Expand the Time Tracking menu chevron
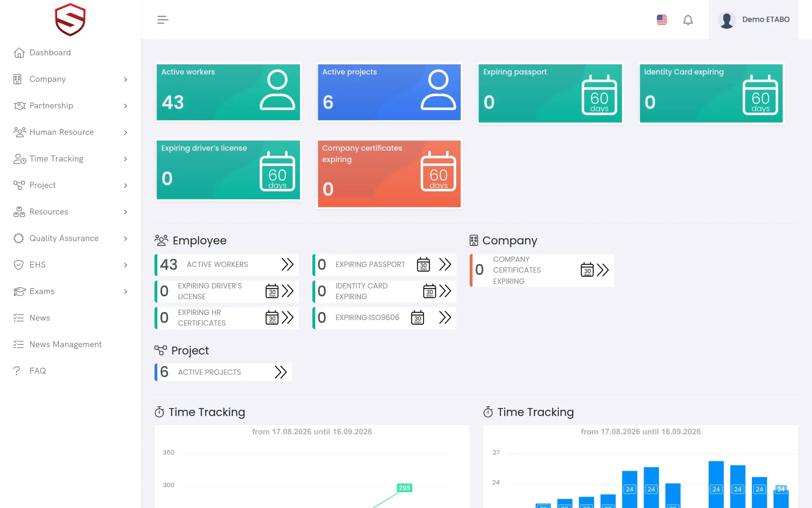The image size is (812, 508). pos(126,159)
